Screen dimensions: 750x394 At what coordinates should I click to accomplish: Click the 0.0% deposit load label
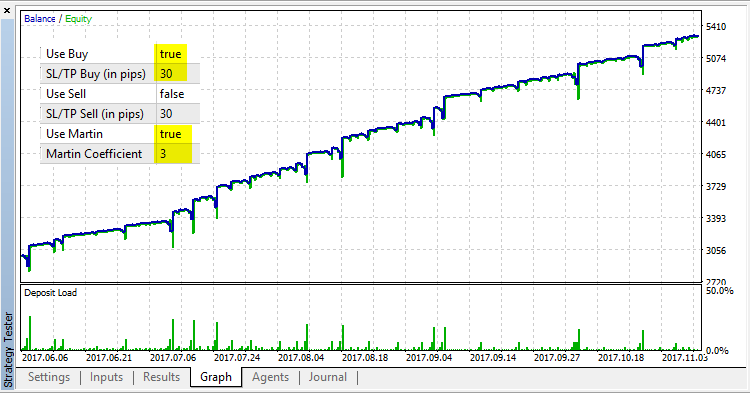[717, 351]
